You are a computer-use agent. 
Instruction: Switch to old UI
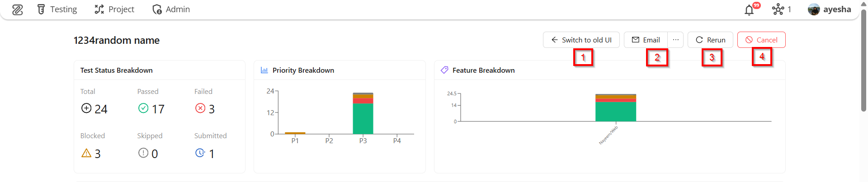click(x=581, y=40)
